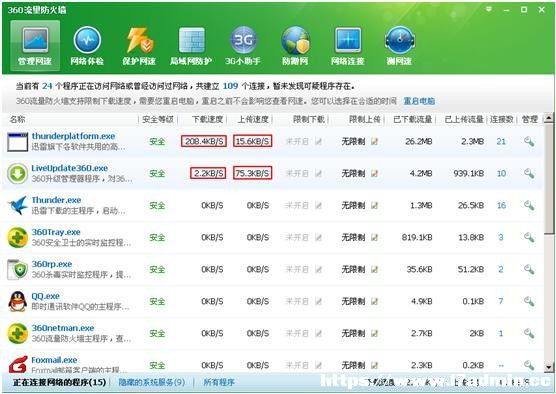The width and height of the screenshot is (556, 394).
Task: Edit upload limit for Thunder.exe
Action: click(x=374, y=205)
